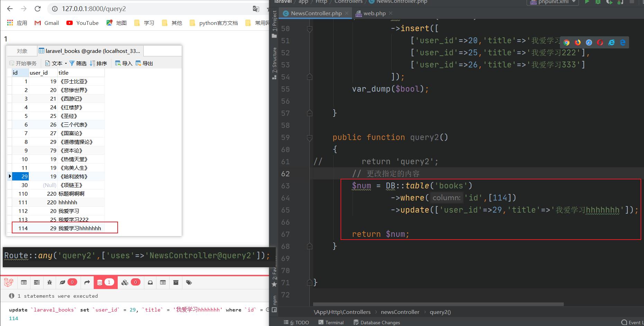Image resolution: width=644 pixels, height=326 pixels.
Task: Open the phpunit.xml run configuration dropdown
Action: tap(553, 2)
